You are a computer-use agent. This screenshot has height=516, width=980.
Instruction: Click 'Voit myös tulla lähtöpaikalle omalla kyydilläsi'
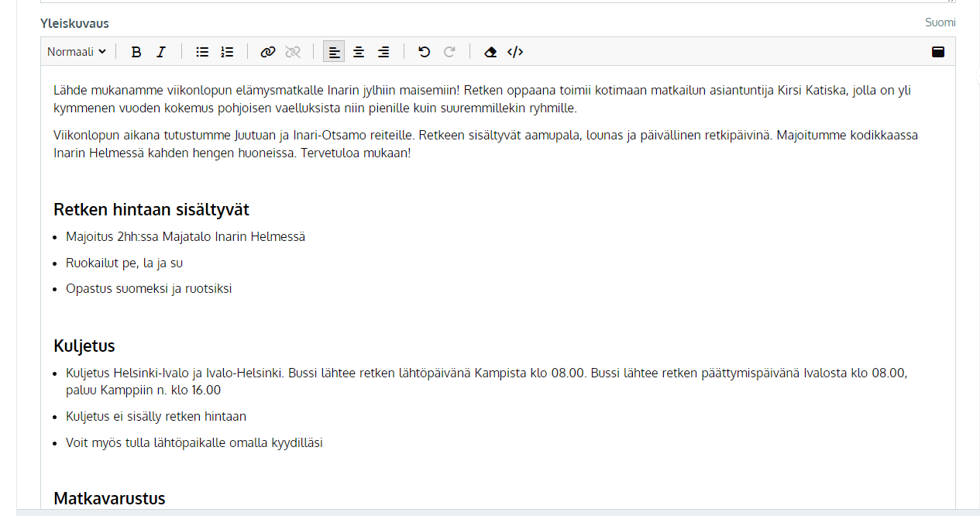tap(194, 442)
